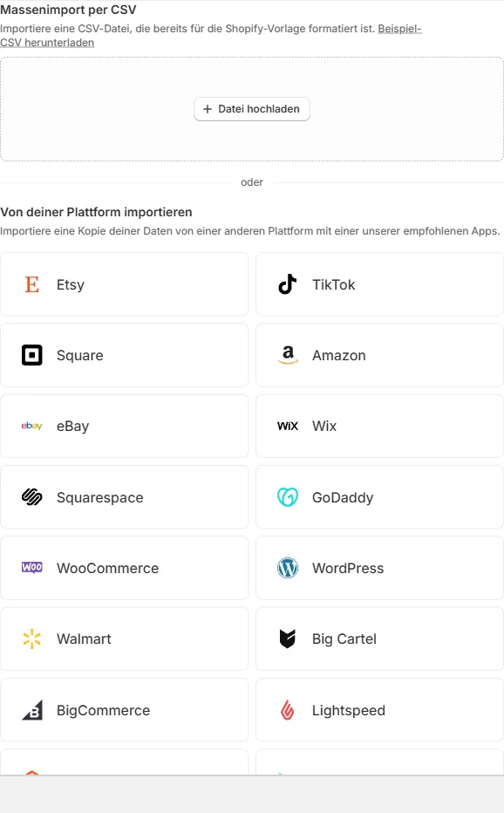Choose the TikTok import card
The image size is (504, 813).
(x=379, y=284)
